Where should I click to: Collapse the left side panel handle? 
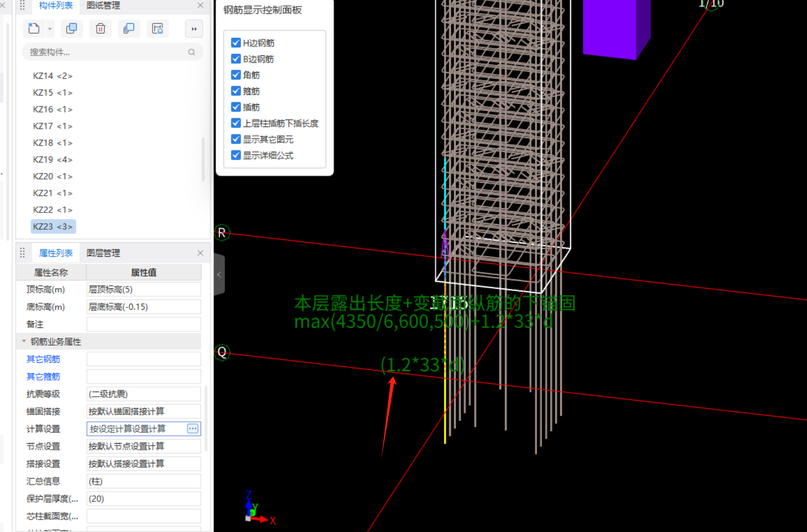[x=219, y=274]
